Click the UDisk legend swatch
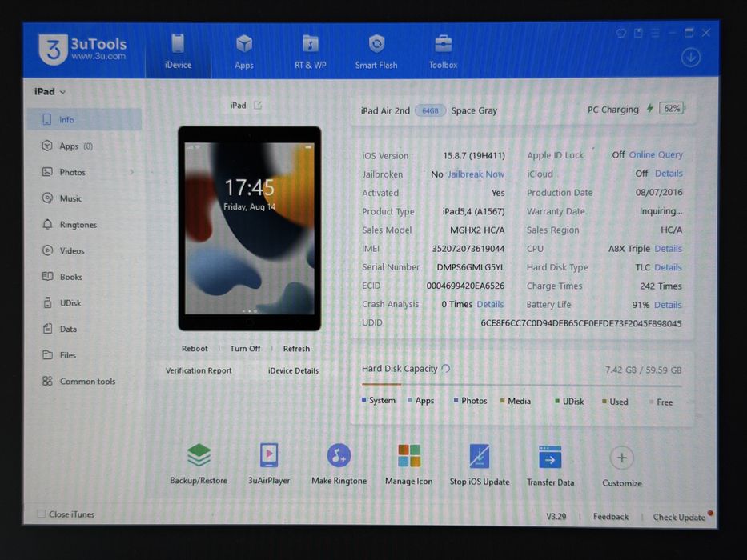 pyautogui.click(x=557, y=402)
